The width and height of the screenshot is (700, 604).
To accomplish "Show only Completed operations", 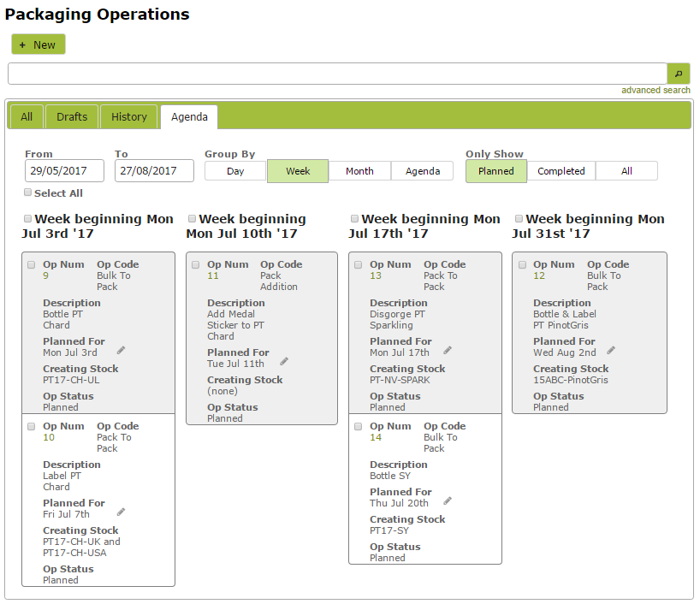I will click(x=561, y=171).
